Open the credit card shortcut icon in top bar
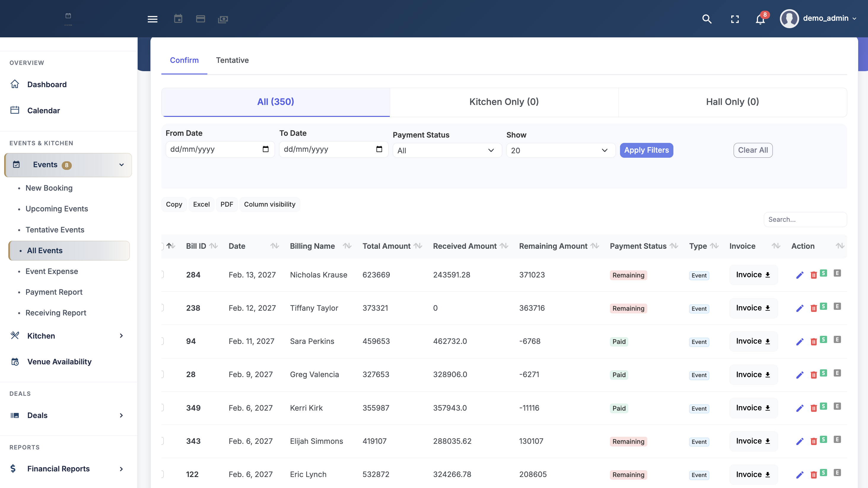 [201, 19]
